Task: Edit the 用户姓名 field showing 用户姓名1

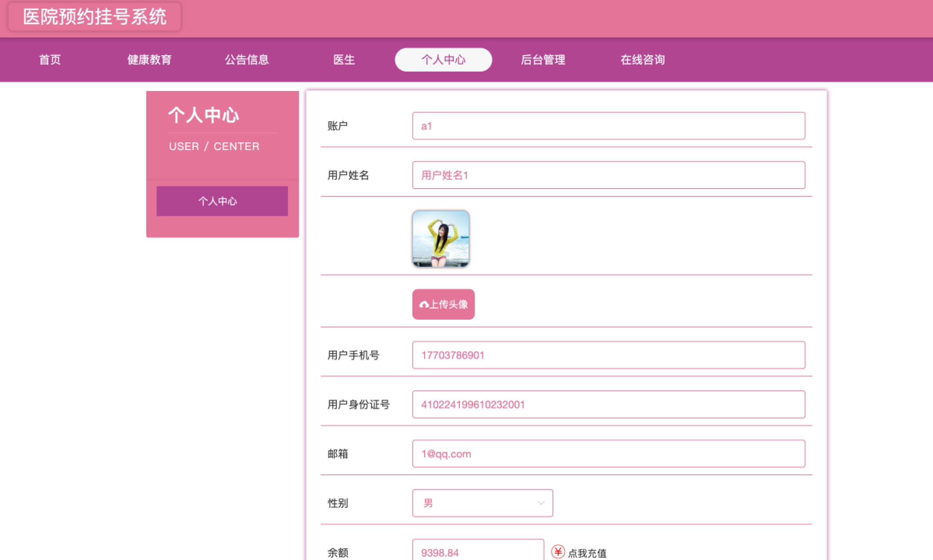Action: pyautogui.click(x=608, y=175)
